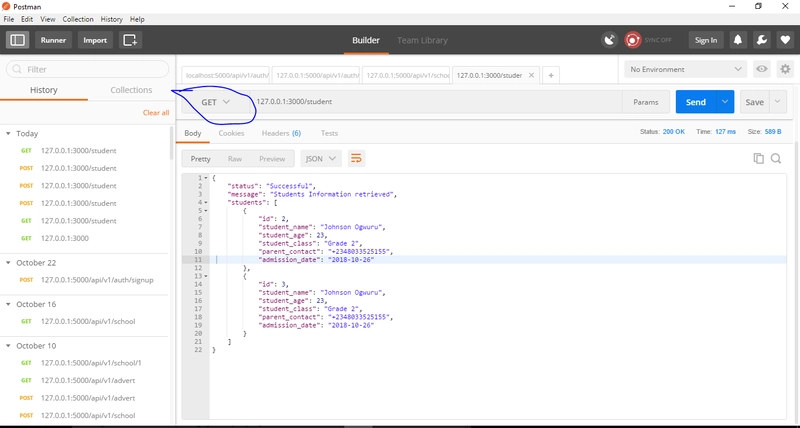Screen dimensions: 800x428
Task: Toggle line wrap for response
Action: (x=356, y=158)
